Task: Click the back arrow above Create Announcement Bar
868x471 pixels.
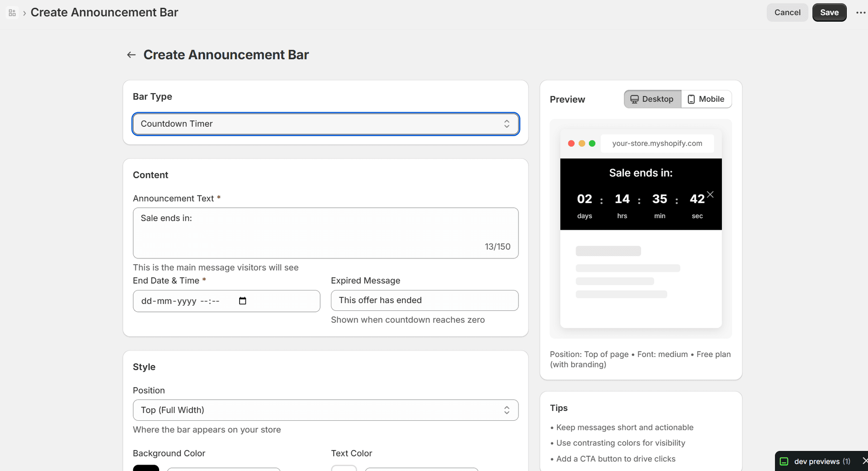Action: 131,54
